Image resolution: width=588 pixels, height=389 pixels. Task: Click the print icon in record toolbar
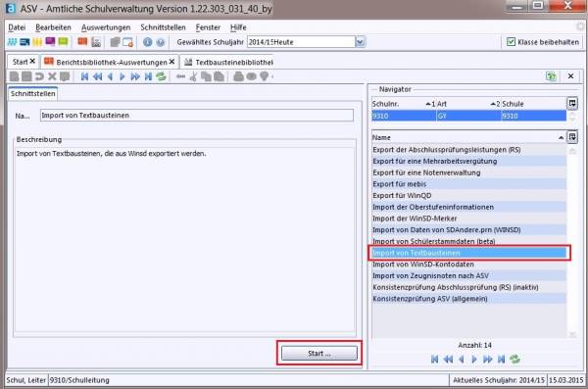tap(238, 76)
